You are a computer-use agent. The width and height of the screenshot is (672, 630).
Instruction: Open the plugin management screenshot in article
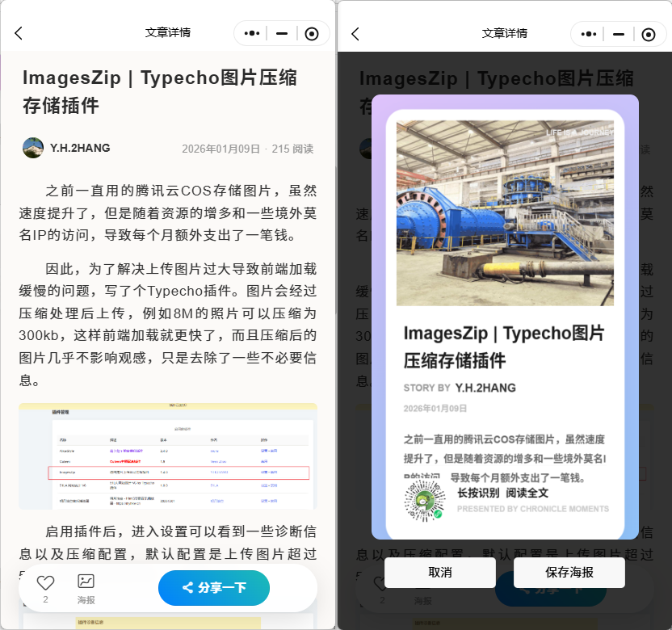[x=168, y=456]
